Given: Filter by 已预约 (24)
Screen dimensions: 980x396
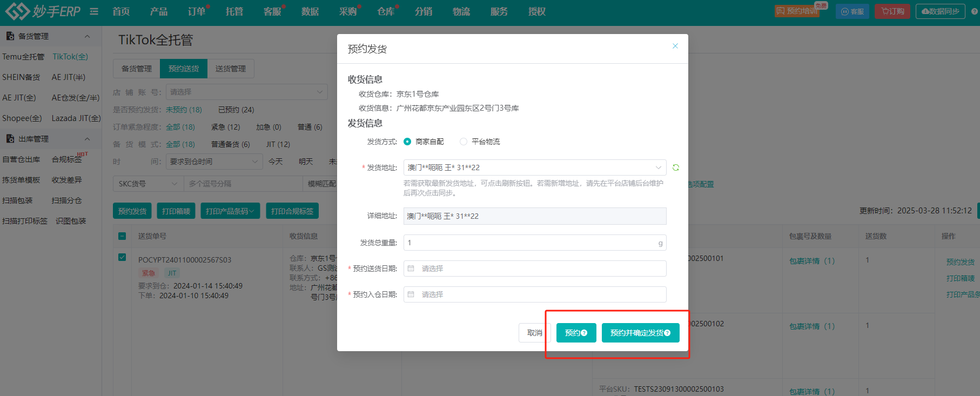Looking at the screenshot, I should [236, 110].
